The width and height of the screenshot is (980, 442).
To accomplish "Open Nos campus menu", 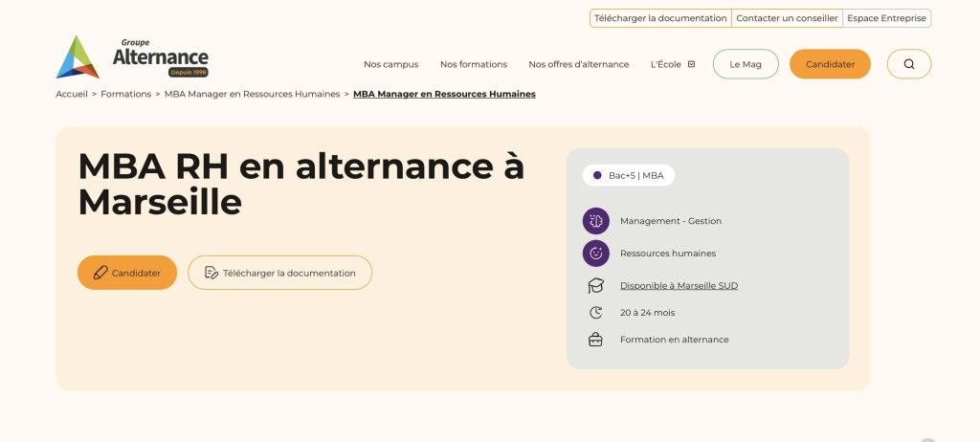I will [x=391, y=64].
